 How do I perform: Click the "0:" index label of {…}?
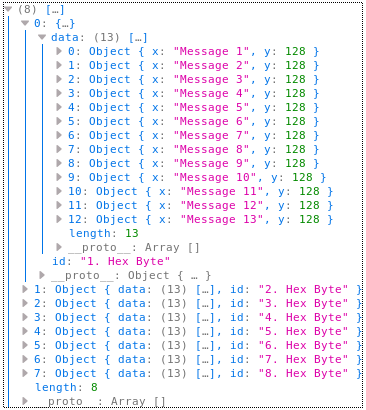[x=41, y=23]
